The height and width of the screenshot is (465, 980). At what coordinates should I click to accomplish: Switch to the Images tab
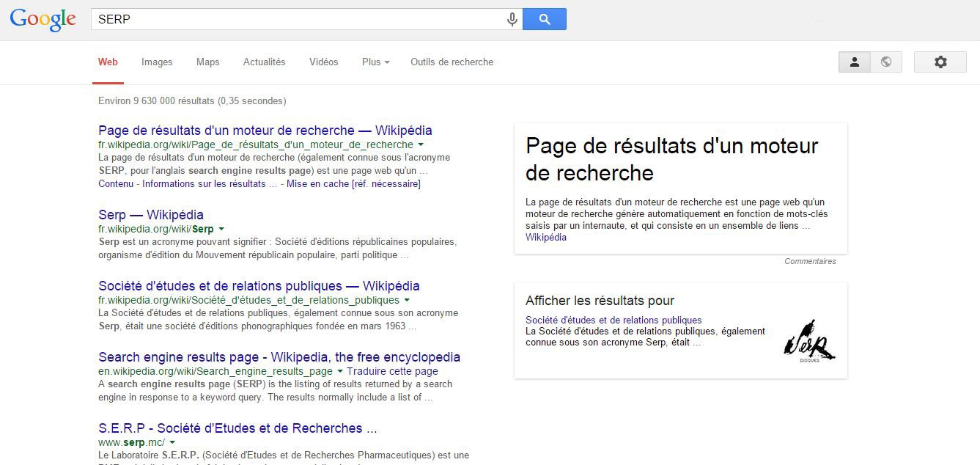click(157, 62)
